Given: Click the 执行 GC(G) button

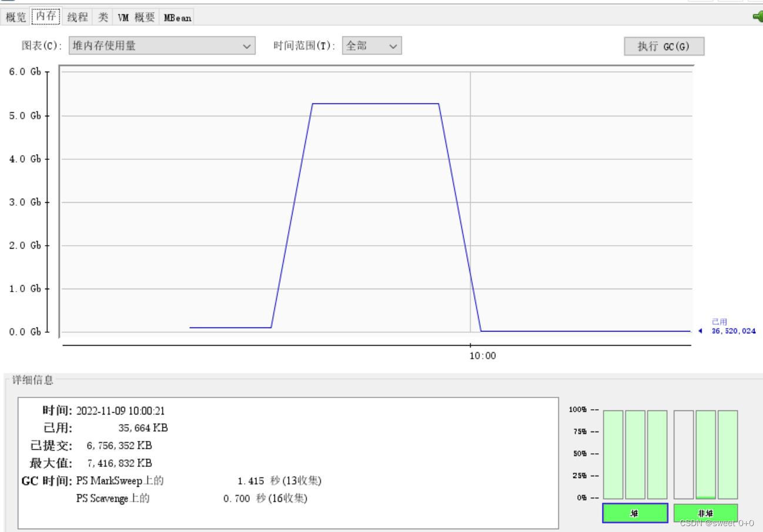Looking at the screenshot, I should click(664, 46).
